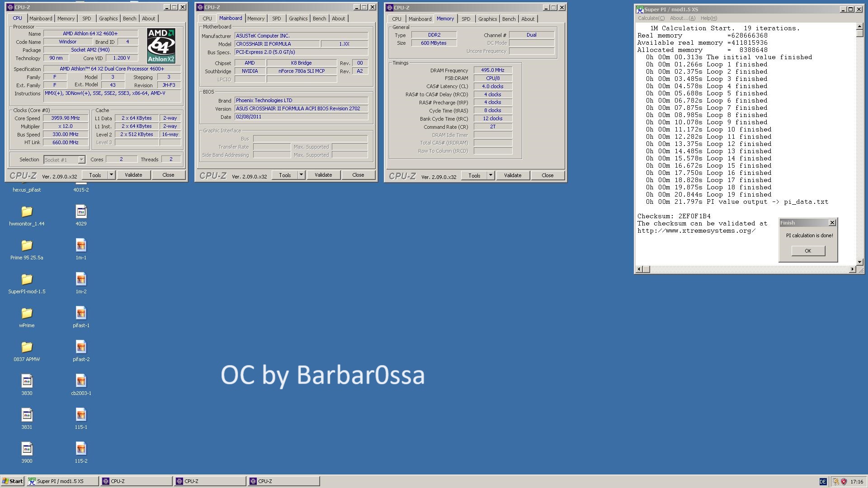
Task: Open Bench tab in first CPU-Z window
Action: point(129,19)
